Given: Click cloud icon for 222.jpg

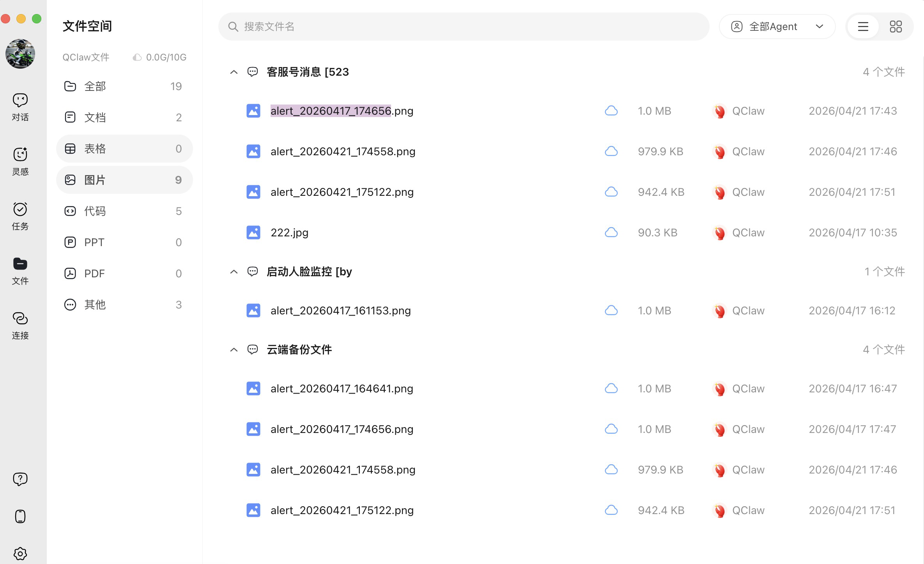Looking at the screenshot, I should tap(611, 232).
